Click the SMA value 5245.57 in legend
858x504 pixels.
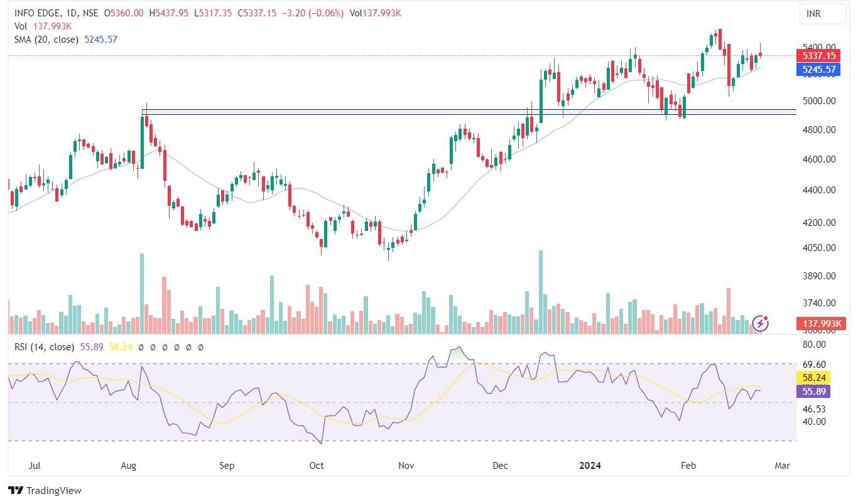[x=100, y=39]
